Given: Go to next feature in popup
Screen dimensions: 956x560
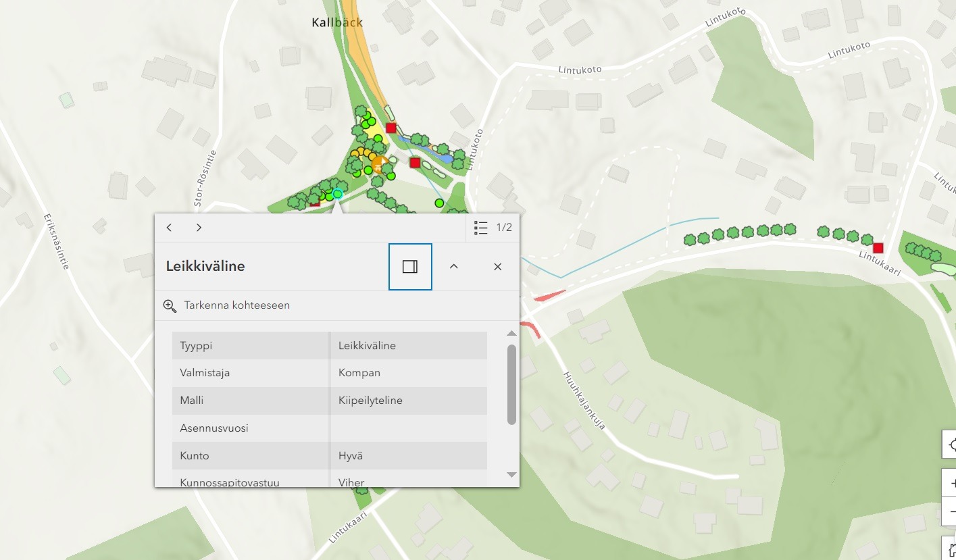Looking at the screenshot, I should 199,228.
